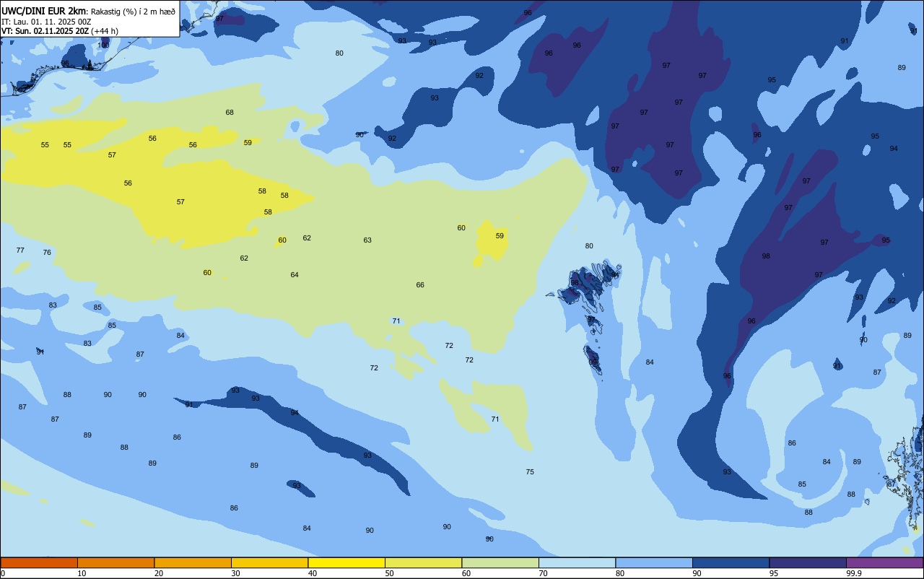Pick the 70–80 pale blue legend swatch
Viewport: 924px width, 579px height.
[577, 562]
